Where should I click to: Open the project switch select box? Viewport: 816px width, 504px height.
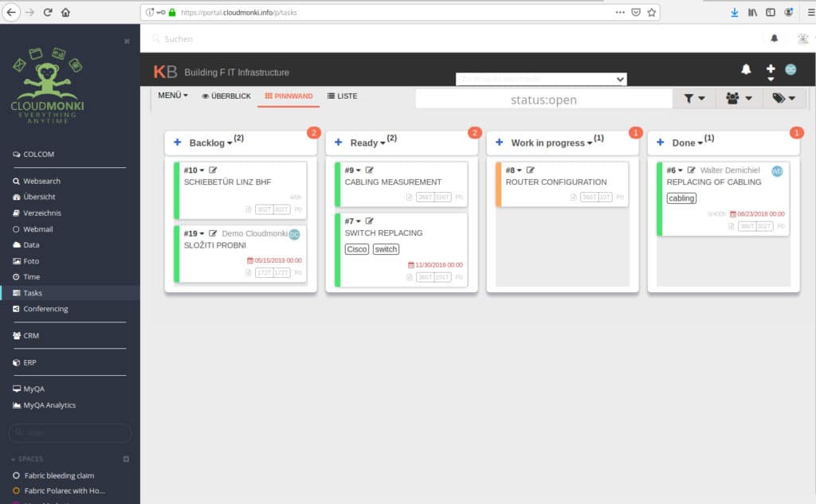click(x=541, y=79)
